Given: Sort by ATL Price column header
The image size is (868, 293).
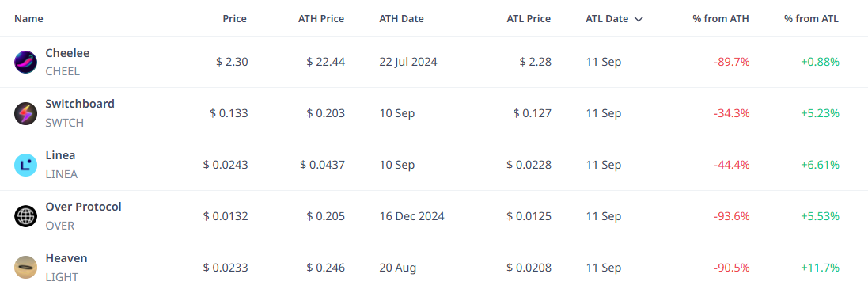Looking at the screenshot, I should (x=529, y=18).
